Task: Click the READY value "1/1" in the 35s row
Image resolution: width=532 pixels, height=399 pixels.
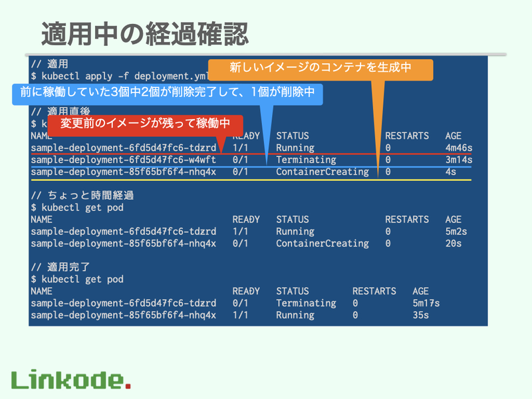Action: (x=240, y=315)
